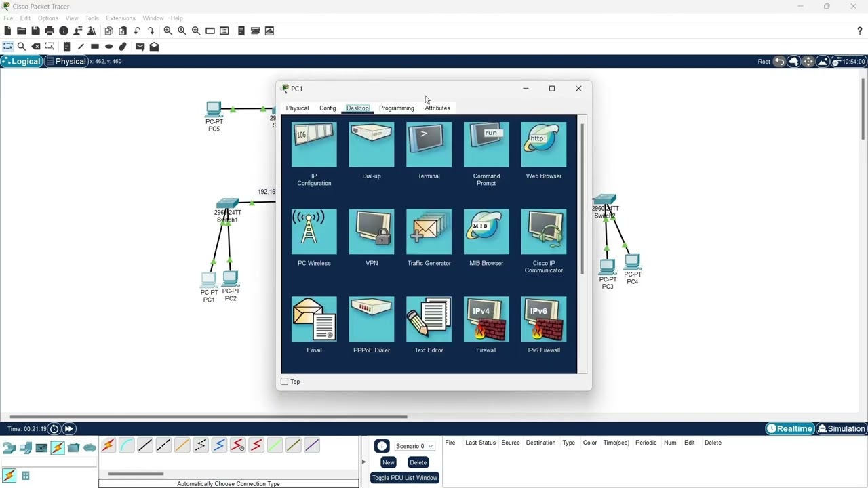Click the New scenario button

388,462
